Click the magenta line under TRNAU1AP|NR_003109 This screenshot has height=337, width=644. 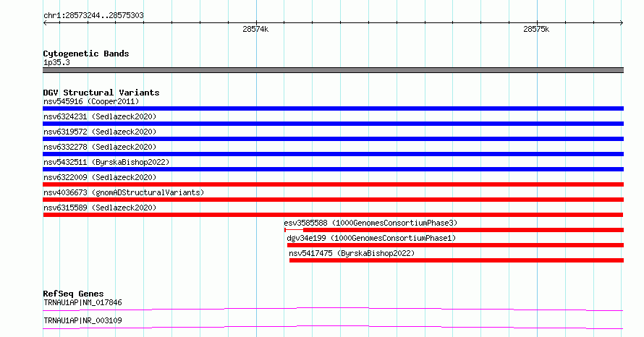pyautogui.click(x=333, y=327)
